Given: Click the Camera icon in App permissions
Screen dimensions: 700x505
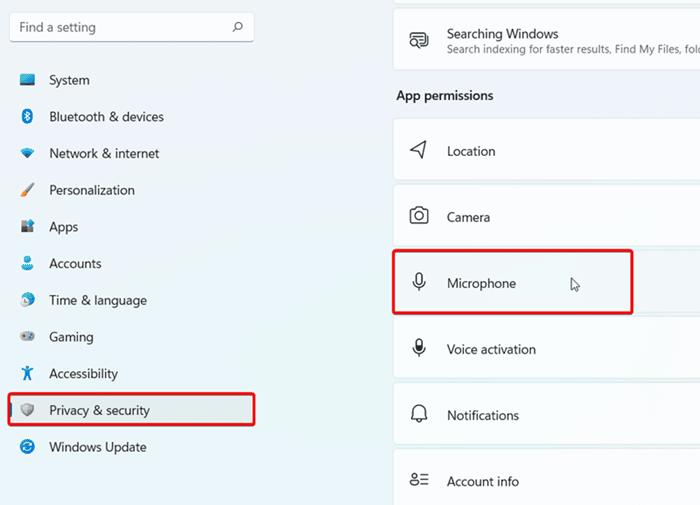Looking at the screenshot, I should point(419,217).
